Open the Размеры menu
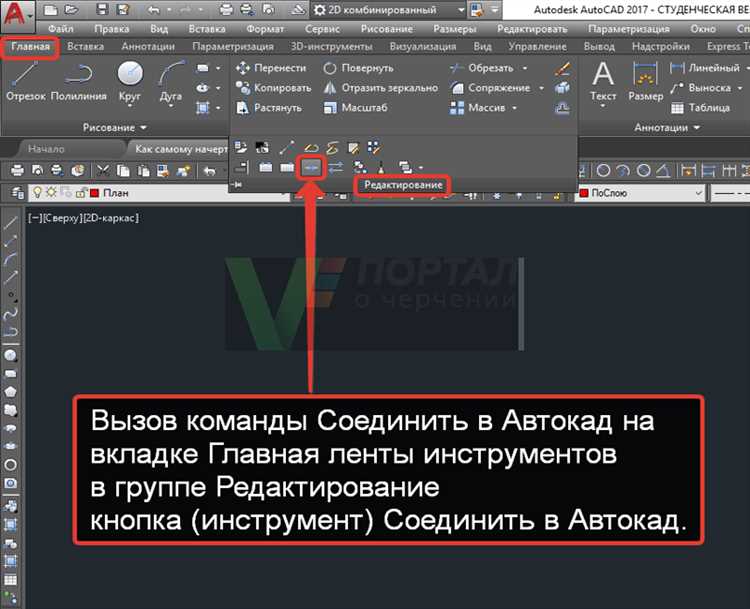Viewport: 750px width, 609px height. (x=454, y=29)
